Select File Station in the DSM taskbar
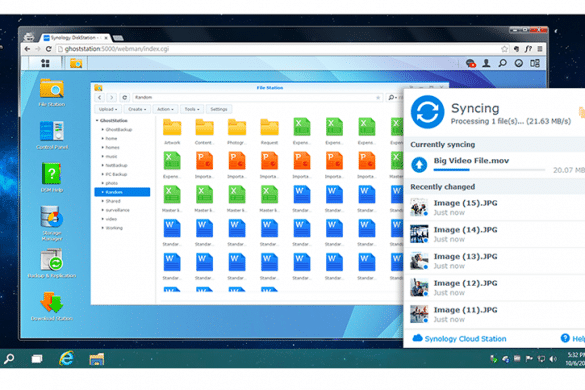Image resolution: width=585 pixels, height=390 pixels. click(x=76, y=63)
